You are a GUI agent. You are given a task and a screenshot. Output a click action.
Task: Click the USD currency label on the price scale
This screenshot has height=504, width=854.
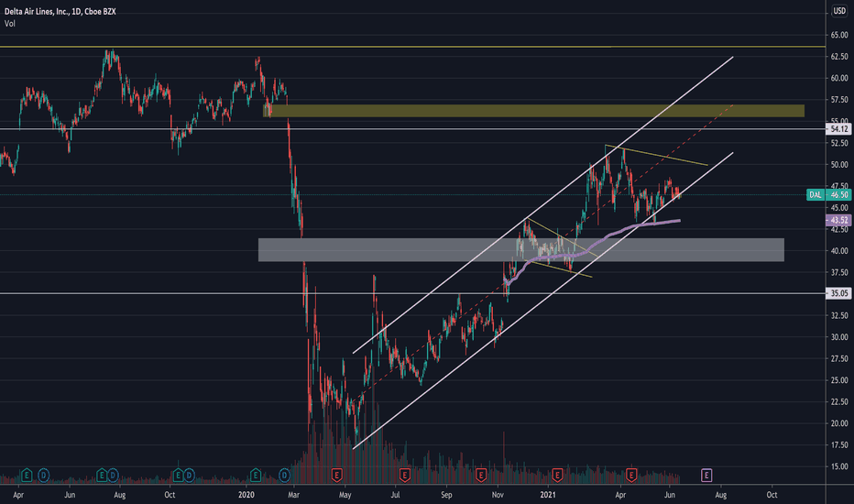click(839, 11)
